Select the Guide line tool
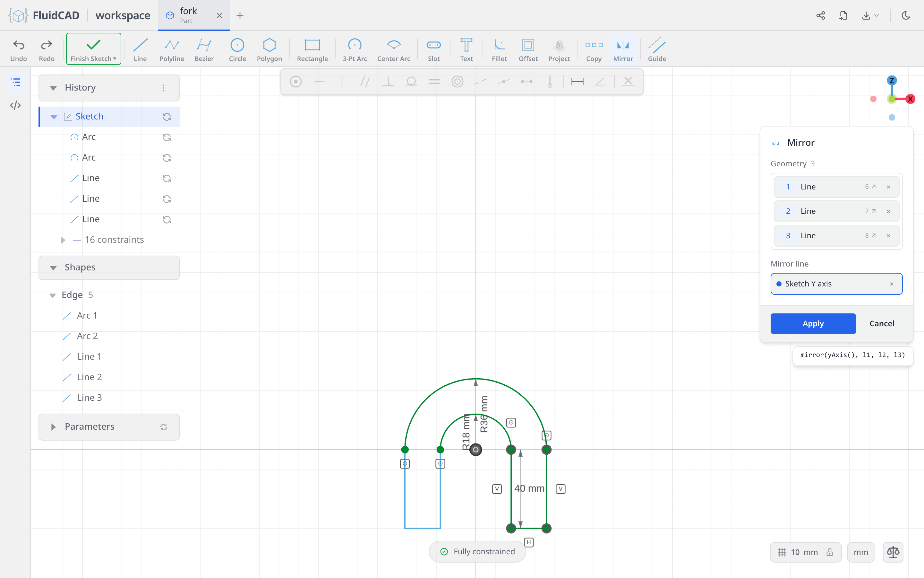The image size is (924, 578). 657,50
